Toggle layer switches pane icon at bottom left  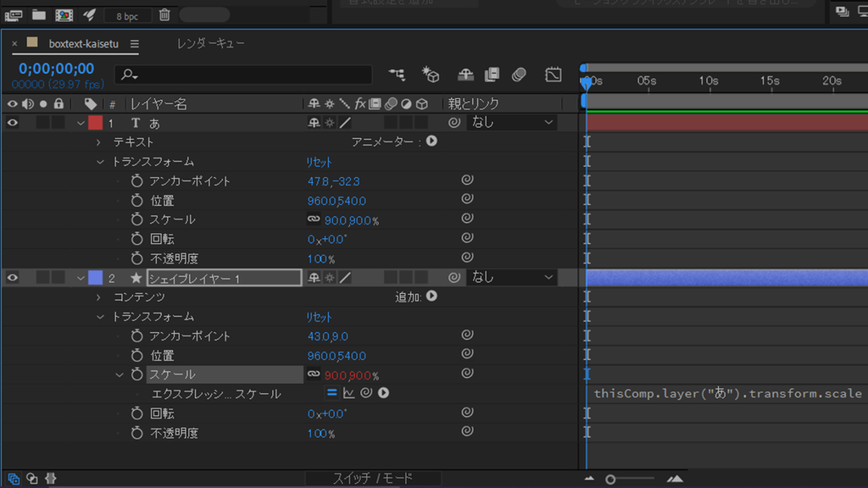14,479
